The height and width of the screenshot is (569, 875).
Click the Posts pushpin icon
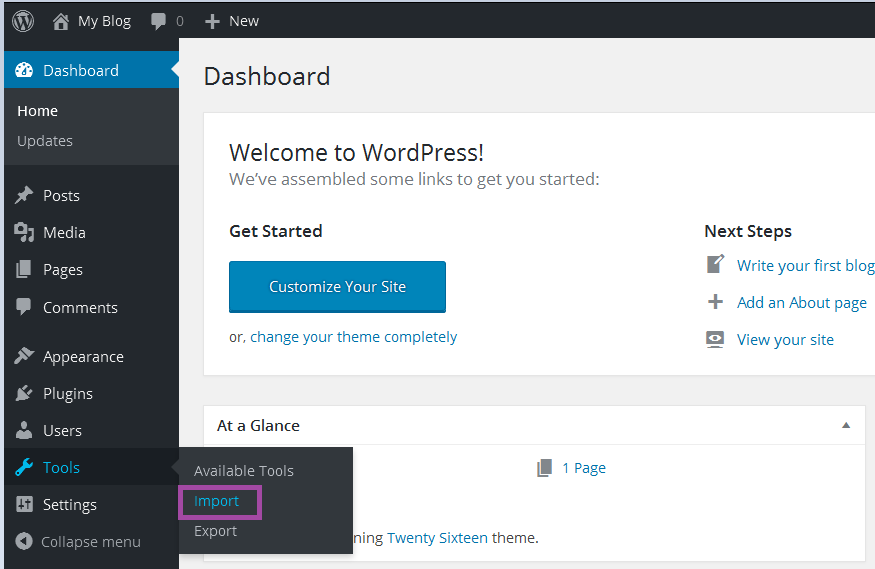click(24, 195)
